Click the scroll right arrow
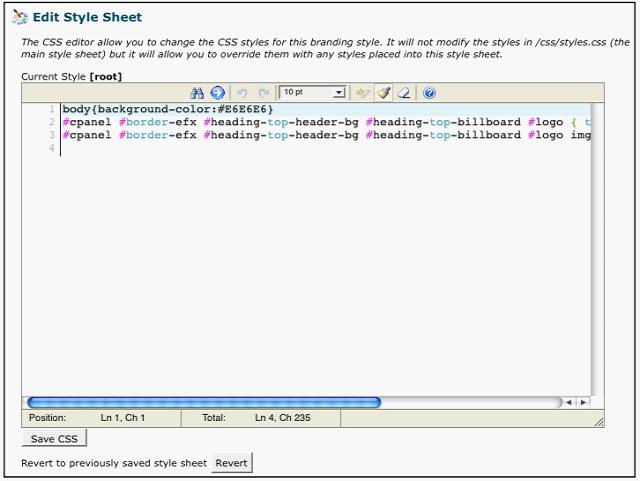640x481 pixels. click(x=583, y=402)
